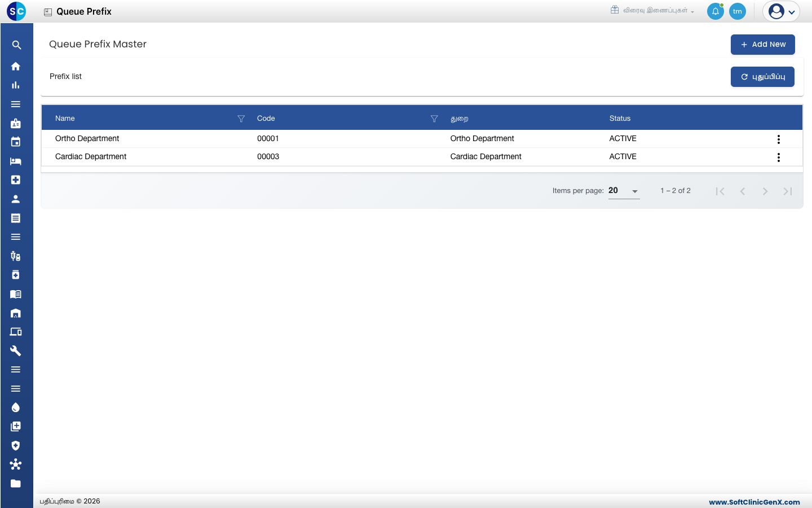The width and height of the screenshot is (812, 508).
Task: Open the hospital bed sidebar icon
Action: 16,161
